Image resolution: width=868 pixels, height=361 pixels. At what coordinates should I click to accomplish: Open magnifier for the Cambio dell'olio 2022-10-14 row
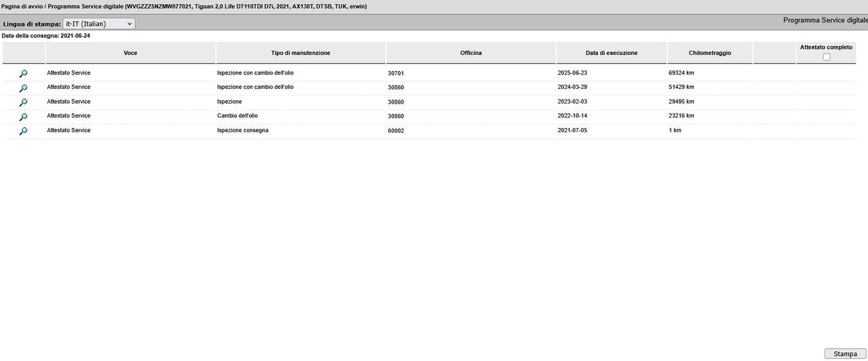(x=23, y=116)
